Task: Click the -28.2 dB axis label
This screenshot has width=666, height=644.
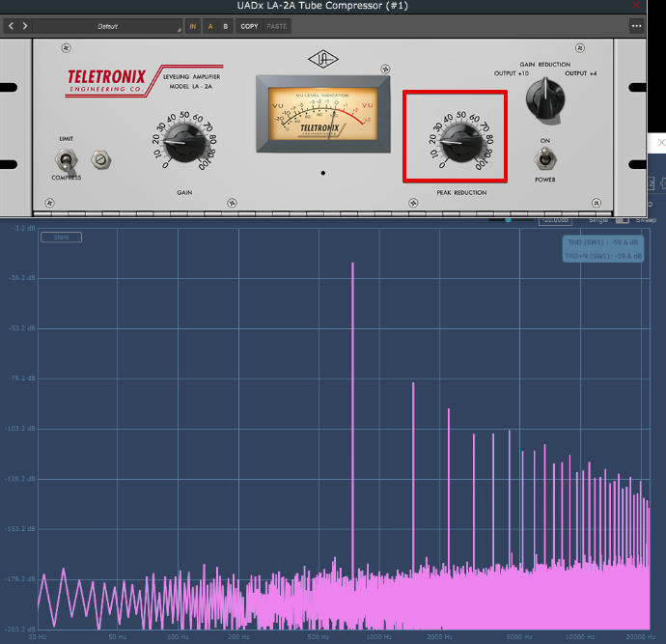Action: (21, 278)
